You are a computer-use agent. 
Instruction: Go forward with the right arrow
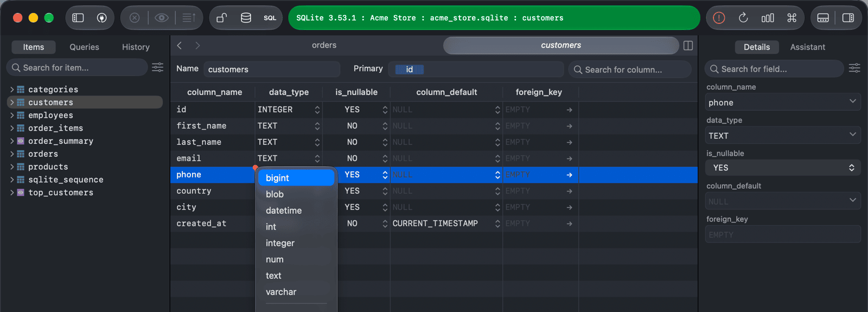tap(197, 46)
